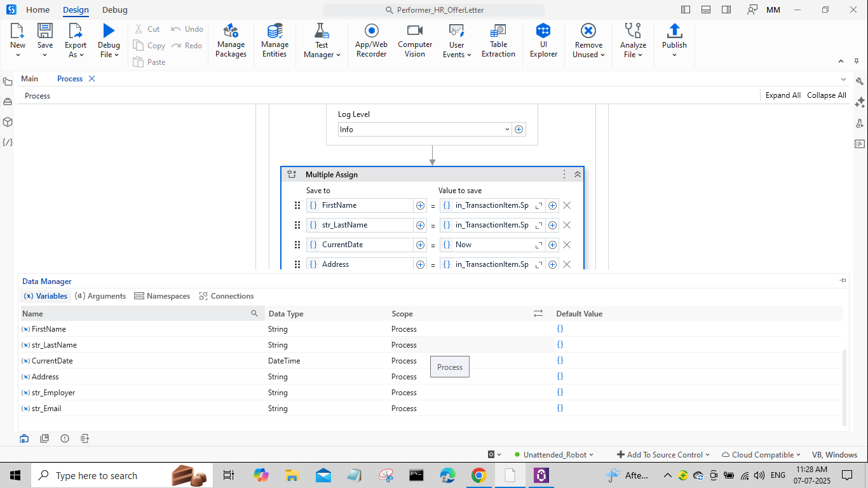Select the str_Employer variable row
Screen dimensions: 868x488
[431, 393]
